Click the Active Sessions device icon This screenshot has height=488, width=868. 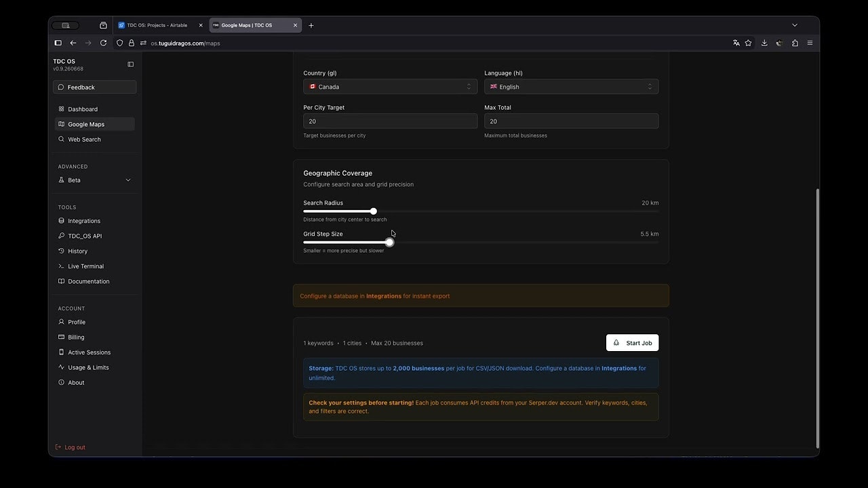61,352
